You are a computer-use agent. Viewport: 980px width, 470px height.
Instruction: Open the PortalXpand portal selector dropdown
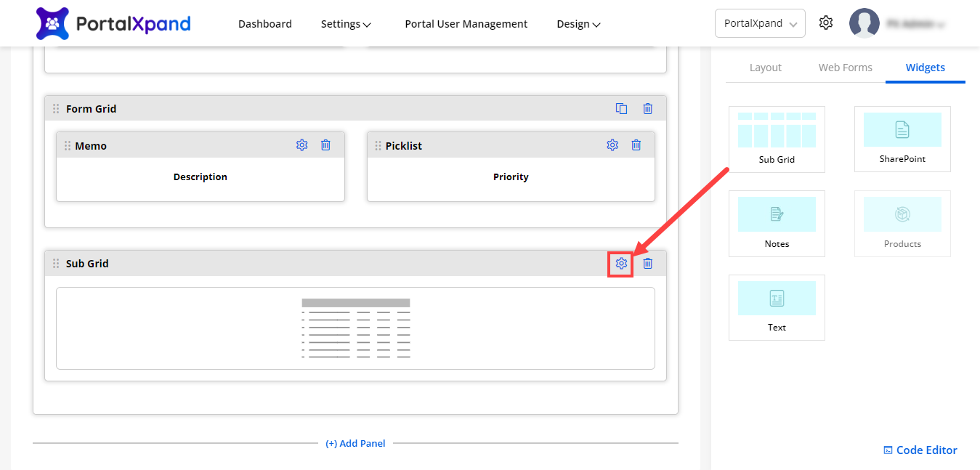[760, 23]
